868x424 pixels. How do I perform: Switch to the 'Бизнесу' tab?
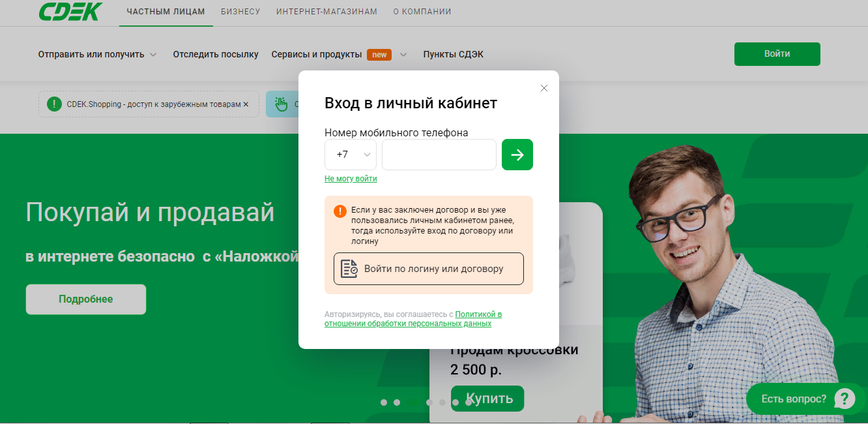240,12
